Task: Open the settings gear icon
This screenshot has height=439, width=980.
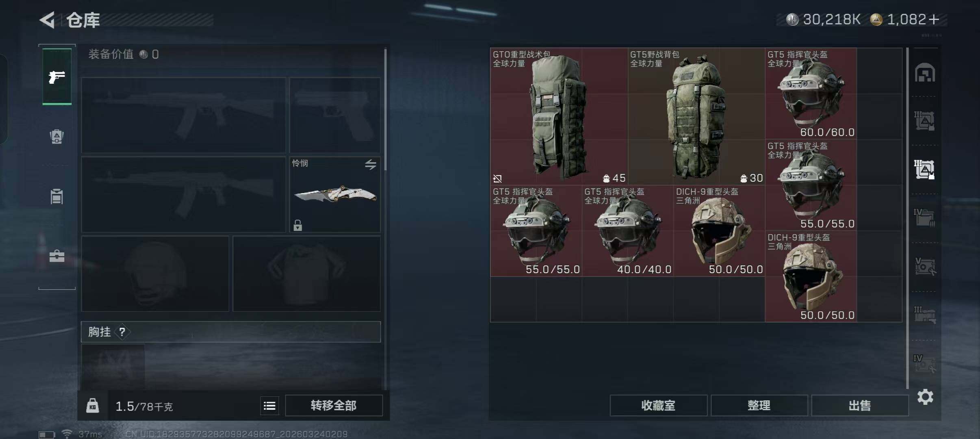Action: (x=925, y=397)
